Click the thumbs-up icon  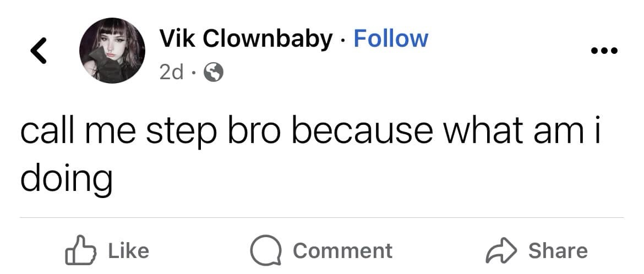81,251
